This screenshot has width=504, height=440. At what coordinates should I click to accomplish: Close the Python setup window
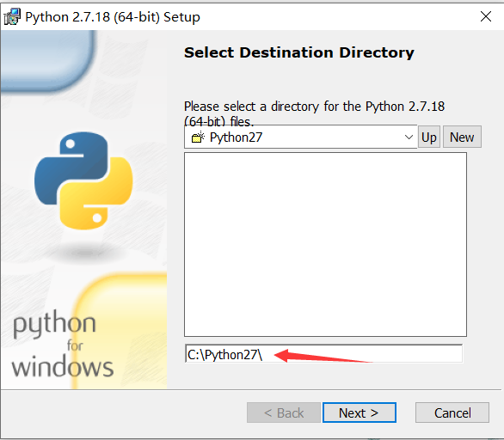486,16
